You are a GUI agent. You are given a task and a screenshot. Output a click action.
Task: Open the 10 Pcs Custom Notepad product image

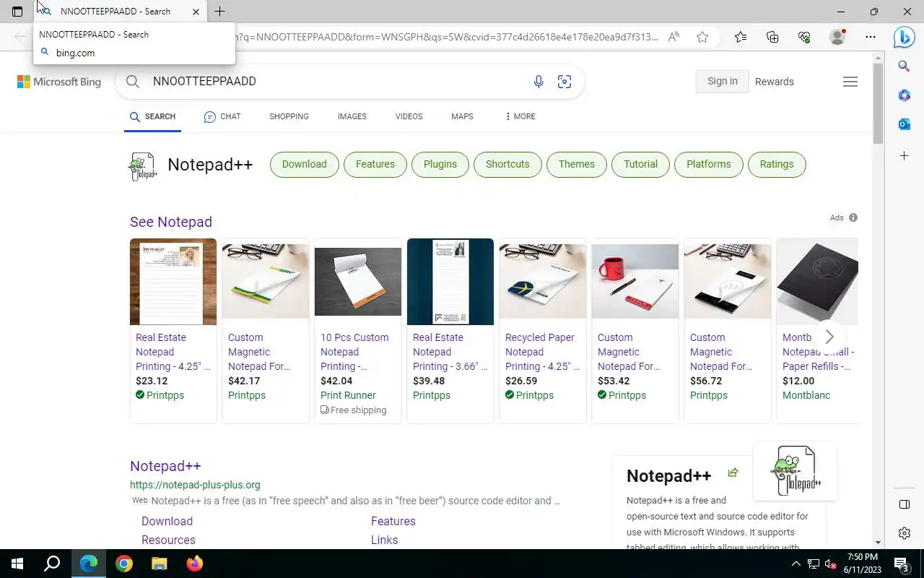(x=358, y=282)
